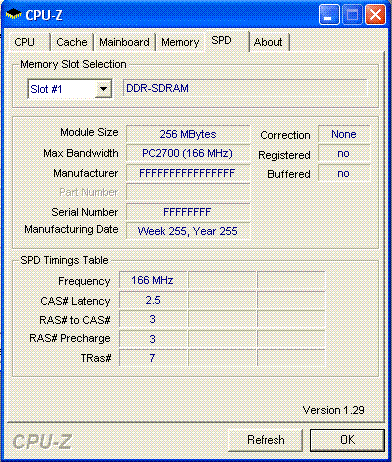Click the TRas# value 7

[x=153, y=358]
